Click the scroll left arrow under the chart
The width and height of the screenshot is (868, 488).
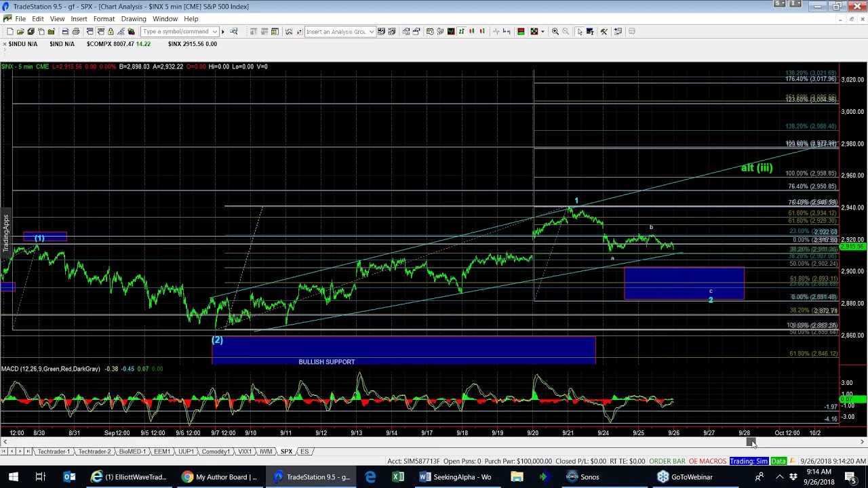pyautogui.click(x=5, y=442)
